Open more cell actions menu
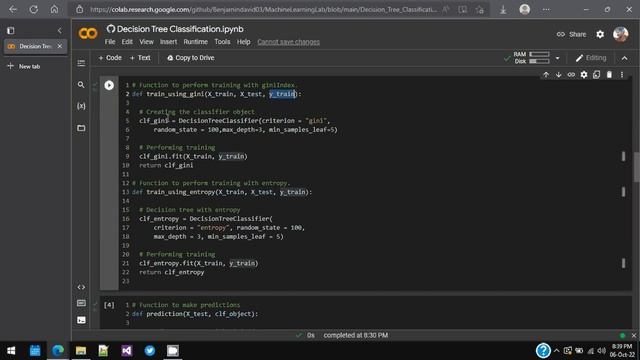This screenshot has height=360, width=640. tap(622, 75)
